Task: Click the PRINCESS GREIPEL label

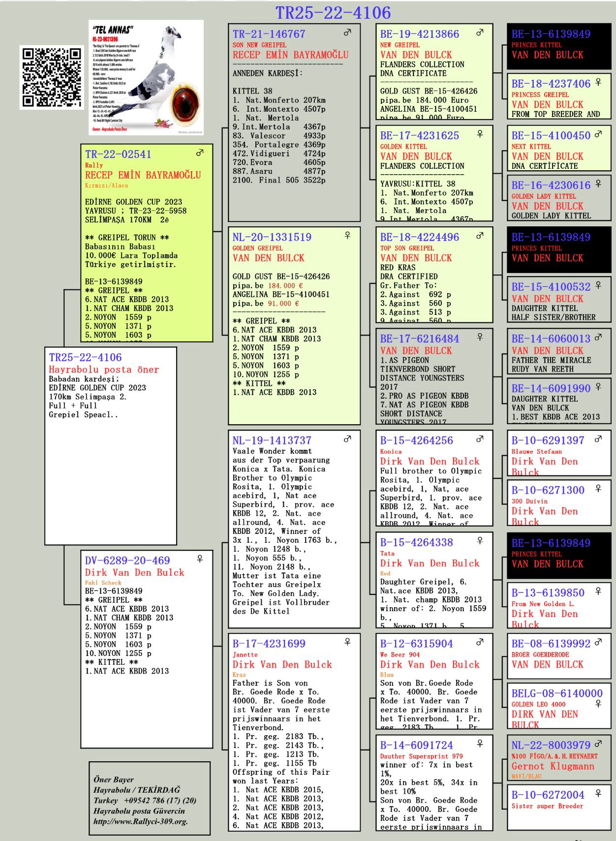Action: tap(540, 94)
